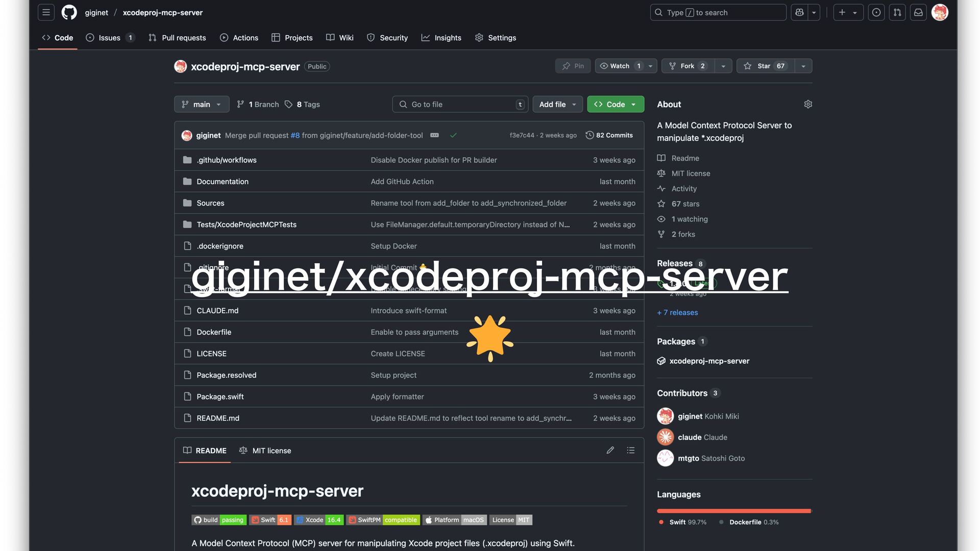Open the Dockerfile file

pyautogui.click(x=214, y=332)
